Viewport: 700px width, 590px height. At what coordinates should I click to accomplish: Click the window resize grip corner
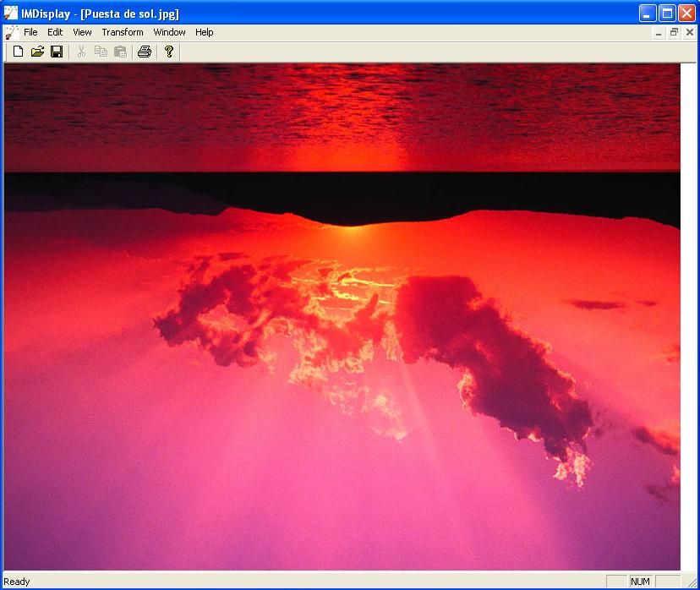[x=692, y=582]
